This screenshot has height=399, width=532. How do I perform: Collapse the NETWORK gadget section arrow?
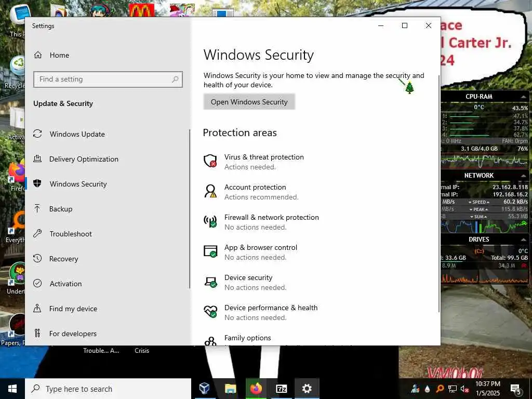523,176
